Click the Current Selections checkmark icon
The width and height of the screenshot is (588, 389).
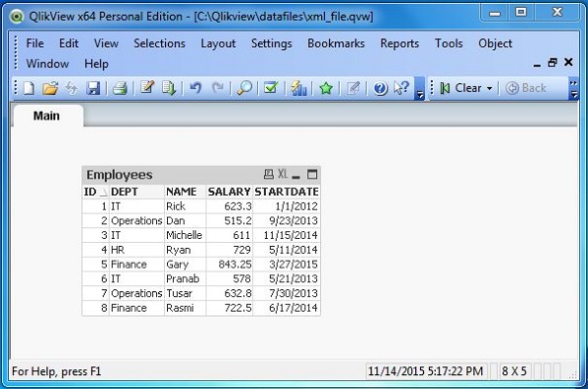point(271,88)
